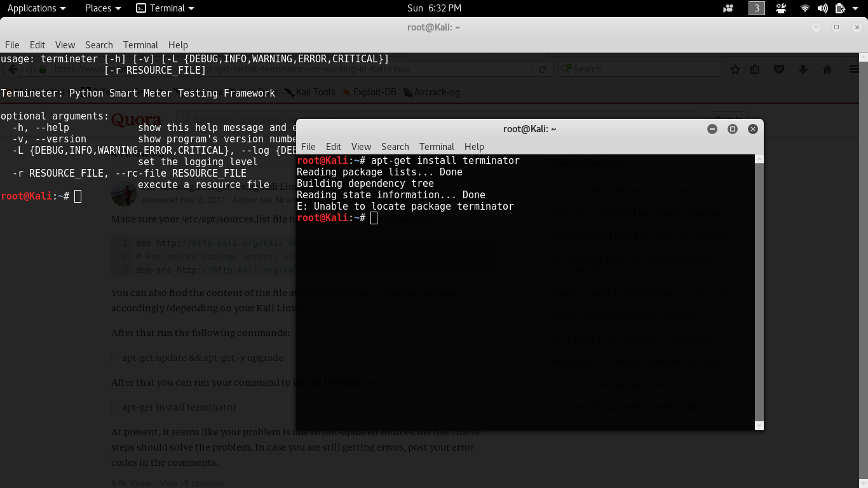Expand the system status dropdown arrow
Viewport: 868px width, 488px height.
854,8
